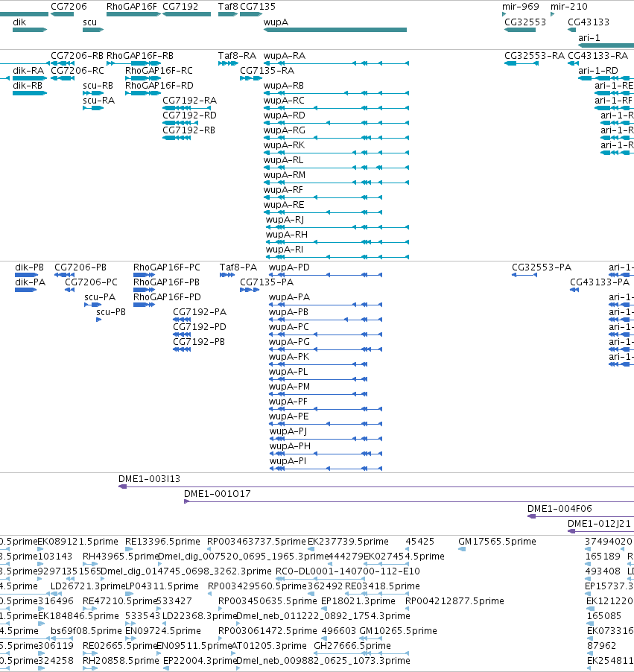The height and width of the screenshot is (672, 634).
Task: Click the mir-969 label
Action: (x=521, y=7)
